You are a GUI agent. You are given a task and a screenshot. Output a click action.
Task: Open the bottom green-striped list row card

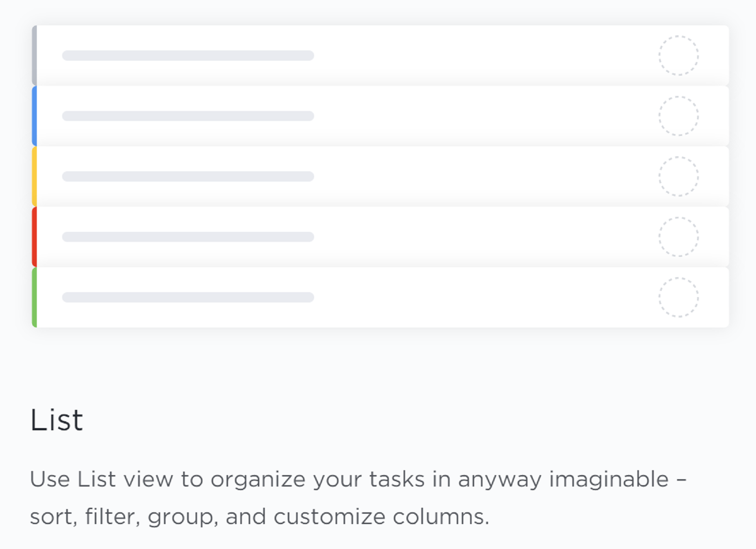coord(380,297)
